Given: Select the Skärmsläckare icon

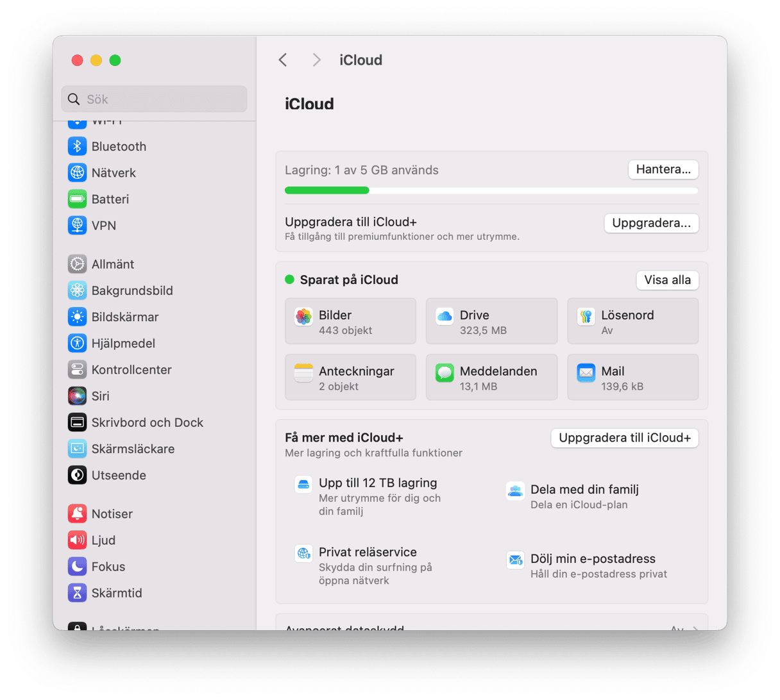Looking at the screenshot, I should click(x=77, y=449).
